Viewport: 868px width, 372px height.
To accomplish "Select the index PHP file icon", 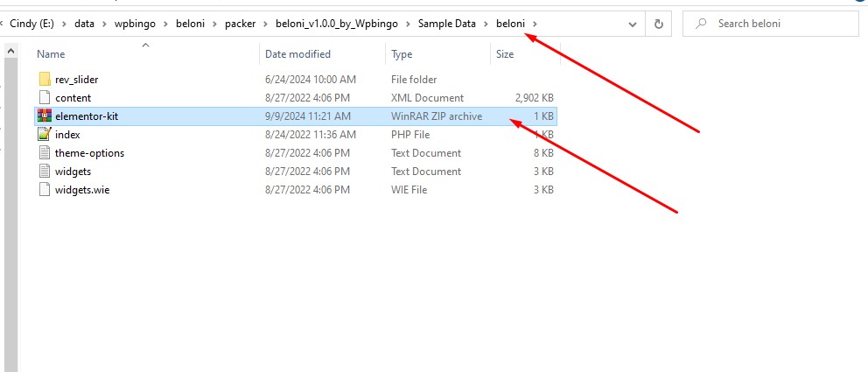I will point(45,135).
